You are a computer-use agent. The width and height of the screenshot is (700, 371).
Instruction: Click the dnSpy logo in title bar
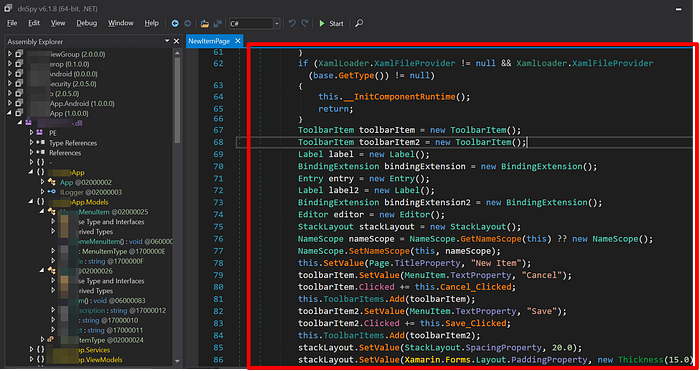[8, 8]
